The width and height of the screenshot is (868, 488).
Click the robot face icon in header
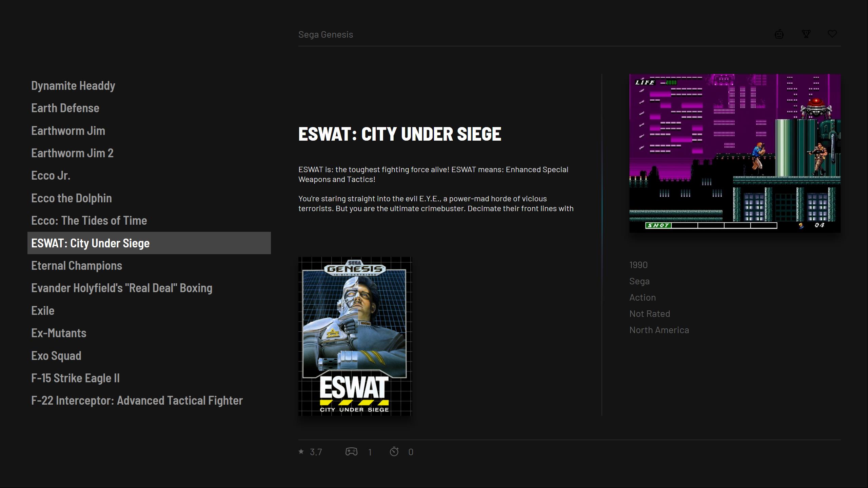[x=779, y=34]
